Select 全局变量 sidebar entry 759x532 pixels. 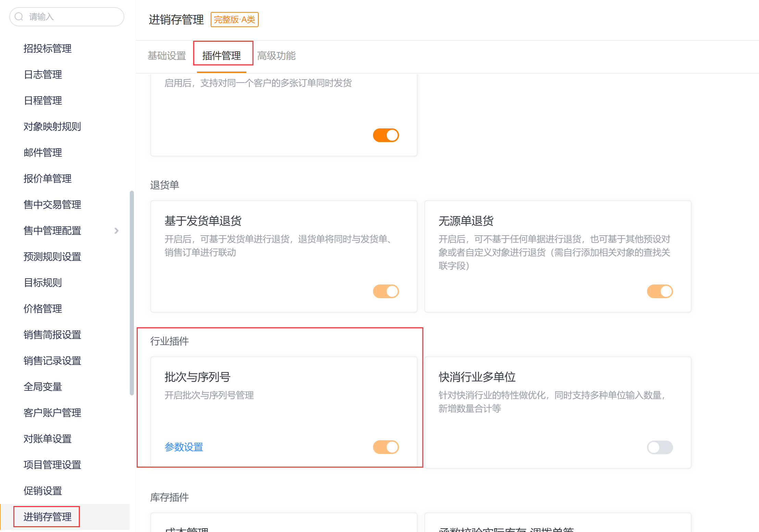click(x=43, y=387)
